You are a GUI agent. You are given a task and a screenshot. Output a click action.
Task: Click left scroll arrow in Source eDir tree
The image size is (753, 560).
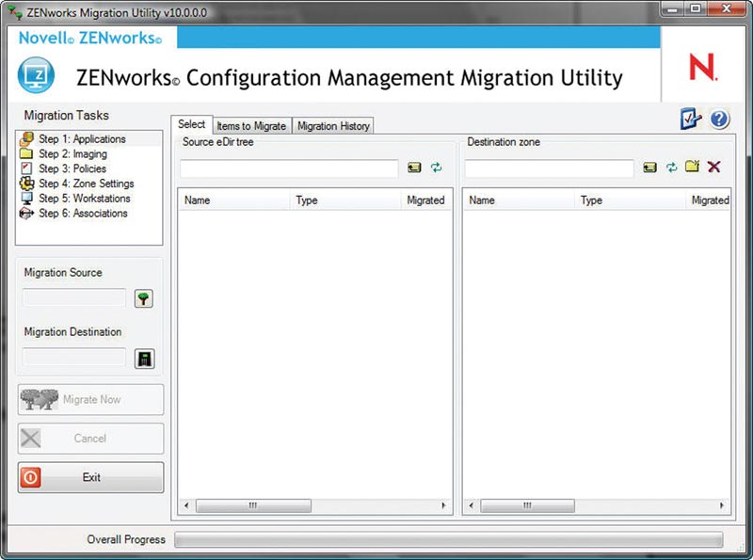[x=186, y=505]
